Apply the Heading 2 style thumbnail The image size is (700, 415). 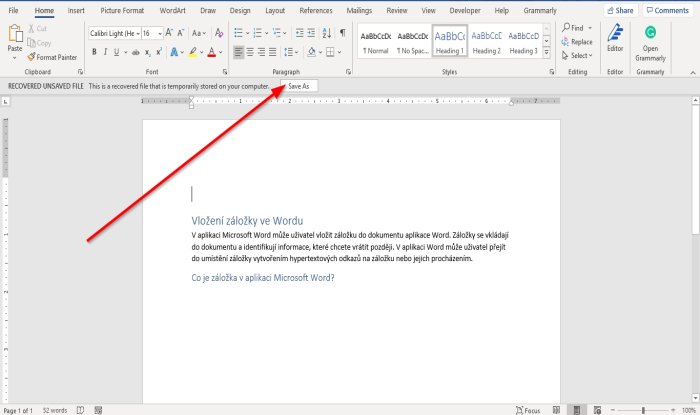(x=487, y=40)
